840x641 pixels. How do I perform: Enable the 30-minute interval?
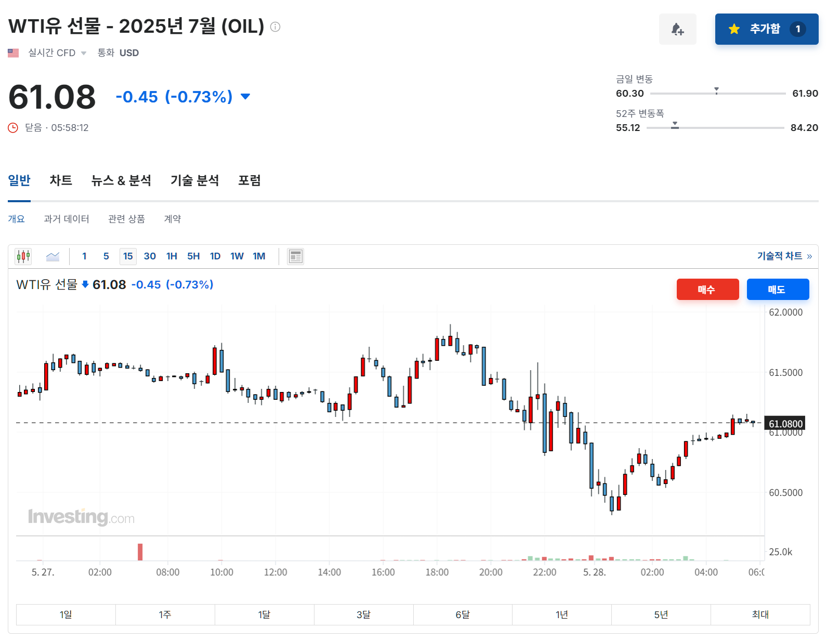coord(150,256)
